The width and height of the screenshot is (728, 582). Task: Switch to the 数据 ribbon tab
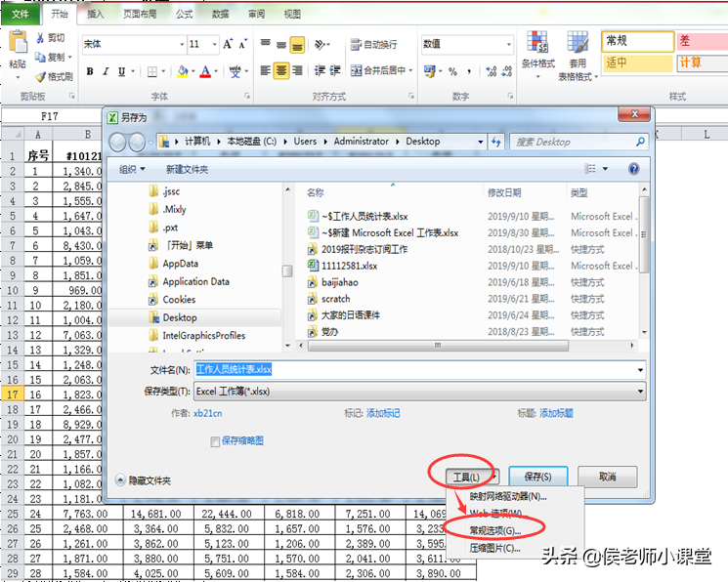coord(220,15)
